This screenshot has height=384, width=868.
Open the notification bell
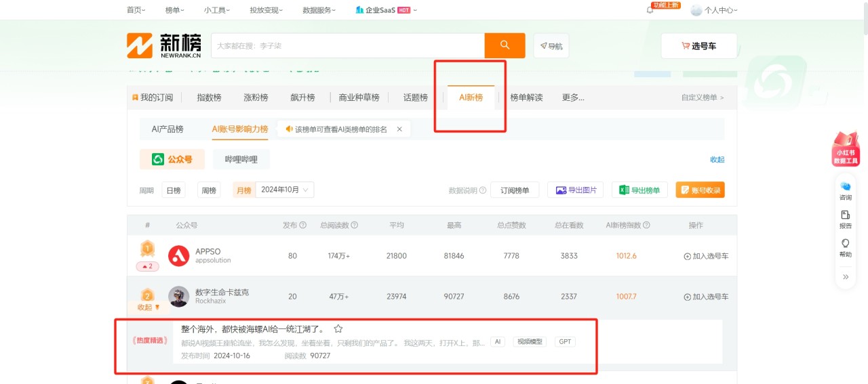pos(650,10)
